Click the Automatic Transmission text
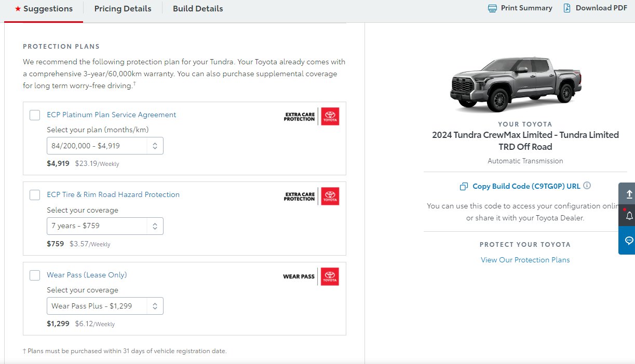Image resolution: width=635 pixels, height=364 pixels. pyautogui.click(x=525, y=161)
